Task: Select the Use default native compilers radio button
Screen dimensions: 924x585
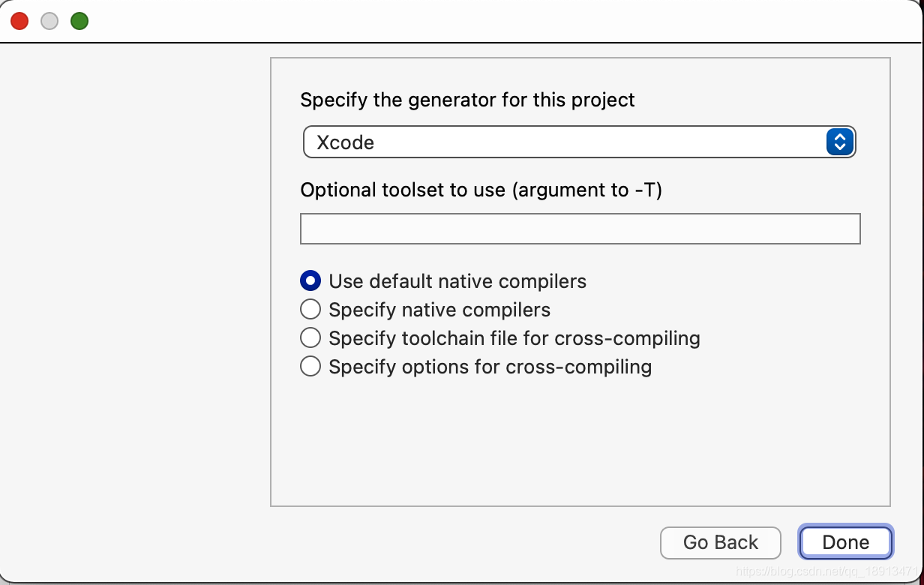Action: pos(310,281)
